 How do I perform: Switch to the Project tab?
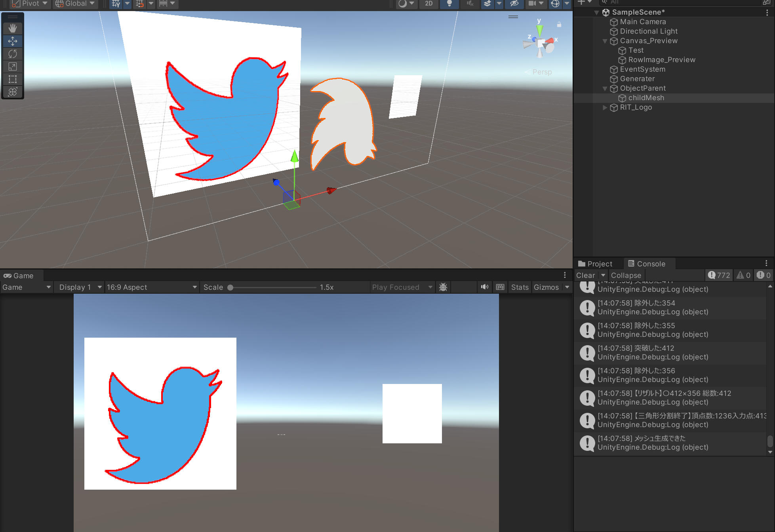tap(596, 264)
